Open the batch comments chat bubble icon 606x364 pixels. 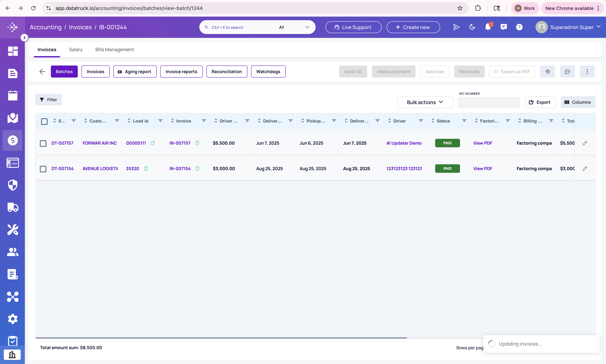pos(567,72)
